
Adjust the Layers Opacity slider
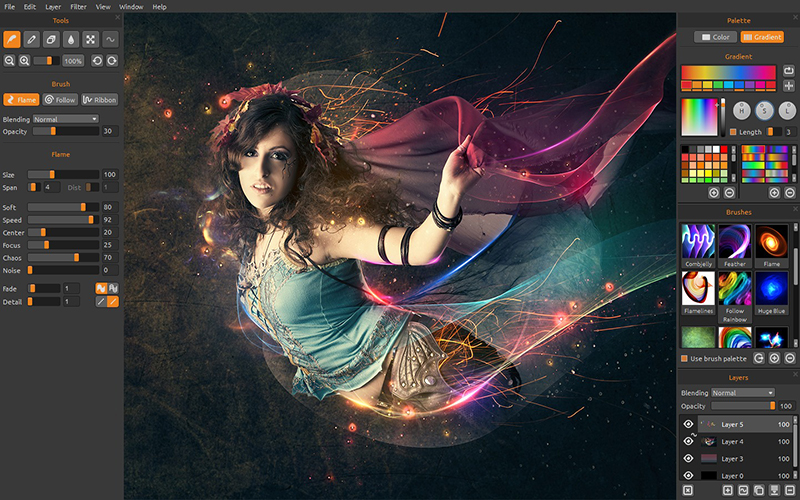[x=743, y=406]
